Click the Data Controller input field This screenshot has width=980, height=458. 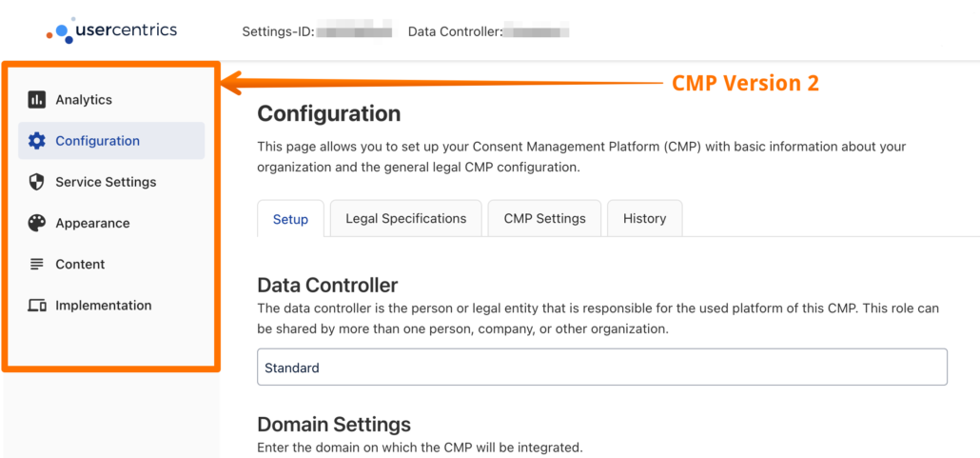point(602,368)
